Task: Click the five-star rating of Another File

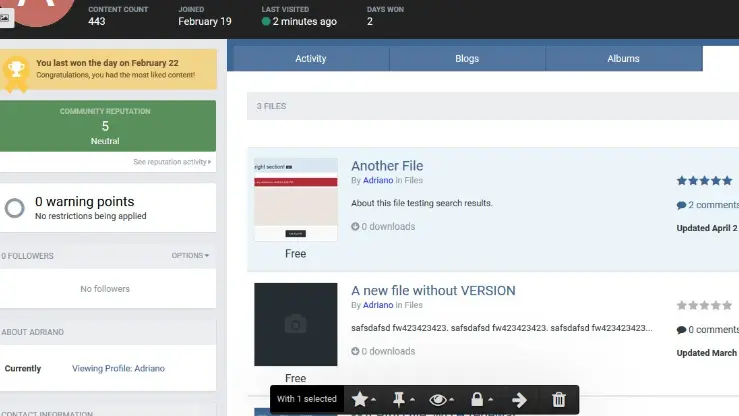Action: [x=706, y=181]
